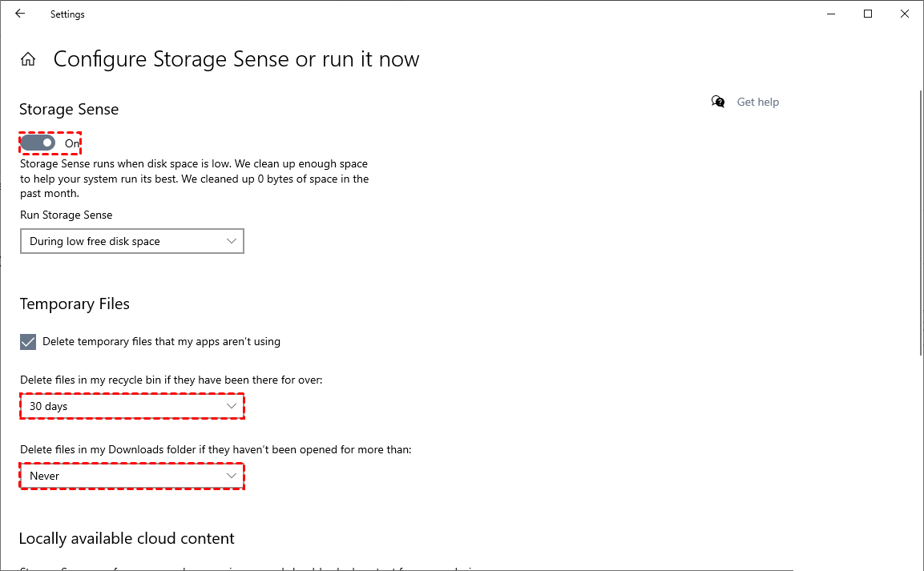Maximize the Settings window

coord(868,14)
